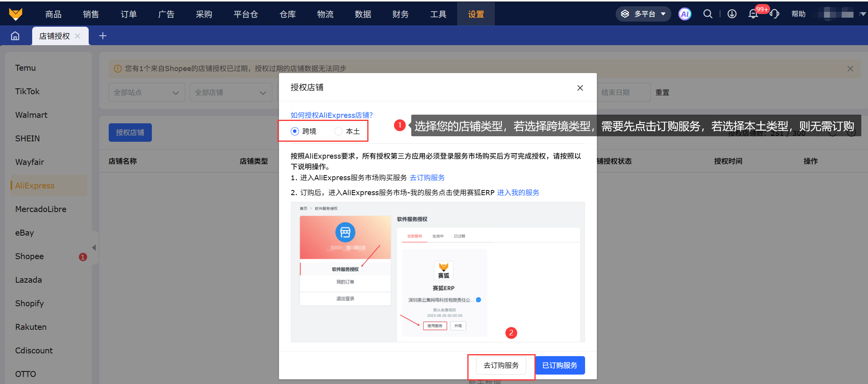Click the fox logo in top bar
Image resolution: width=868 pixels, height=384 pixels.
pos(16,14)
